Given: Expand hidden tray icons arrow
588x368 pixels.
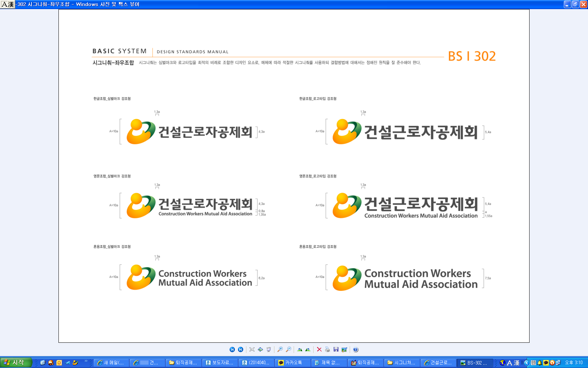Looking at the screenshot, I should tap(526, 363).
